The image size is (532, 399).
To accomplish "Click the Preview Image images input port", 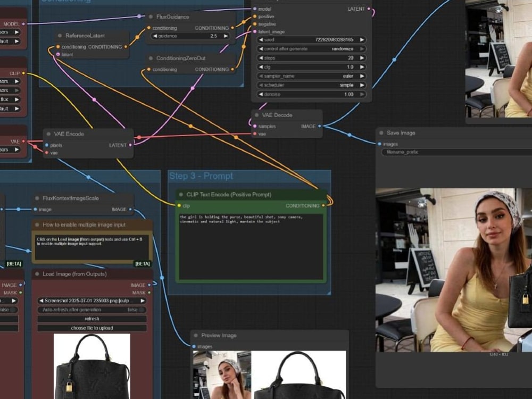I will pos(194,346).
